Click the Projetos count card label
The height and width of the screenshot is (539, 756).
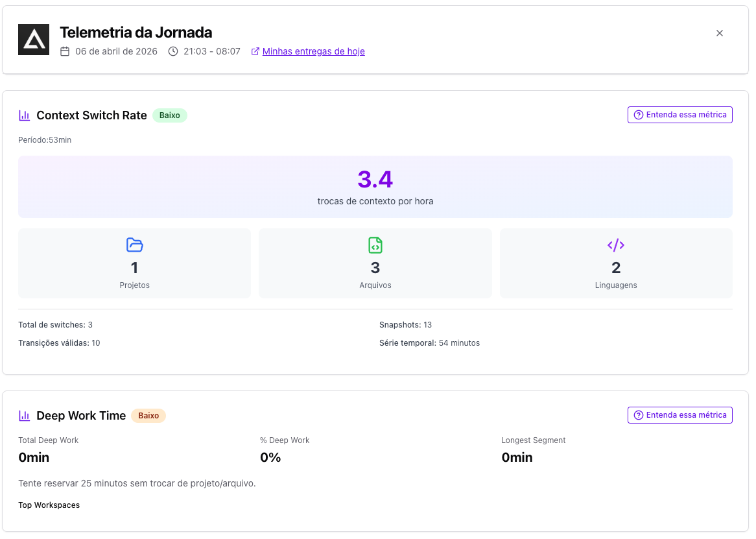(x=134, y=285)
